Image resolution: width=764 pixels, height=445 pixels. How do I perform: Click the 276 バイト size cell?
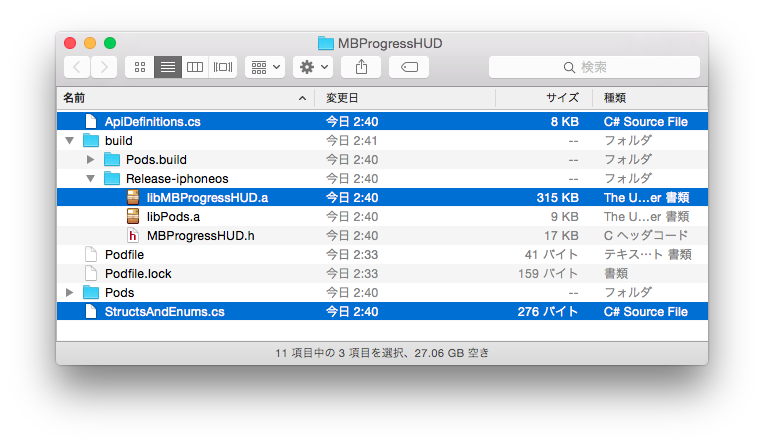[548, 312]
